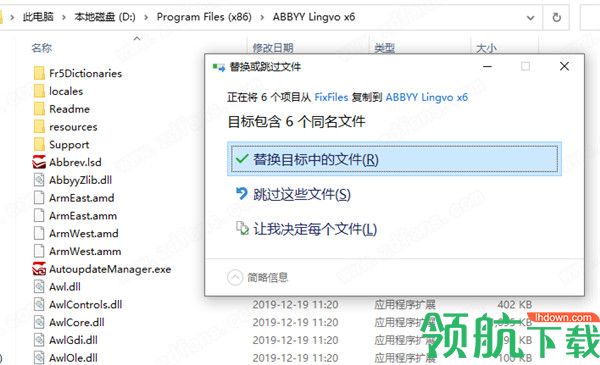Select AwlCore.dll file icon
Viewport: 600px width, 365px height.
[x=39, y=322]
